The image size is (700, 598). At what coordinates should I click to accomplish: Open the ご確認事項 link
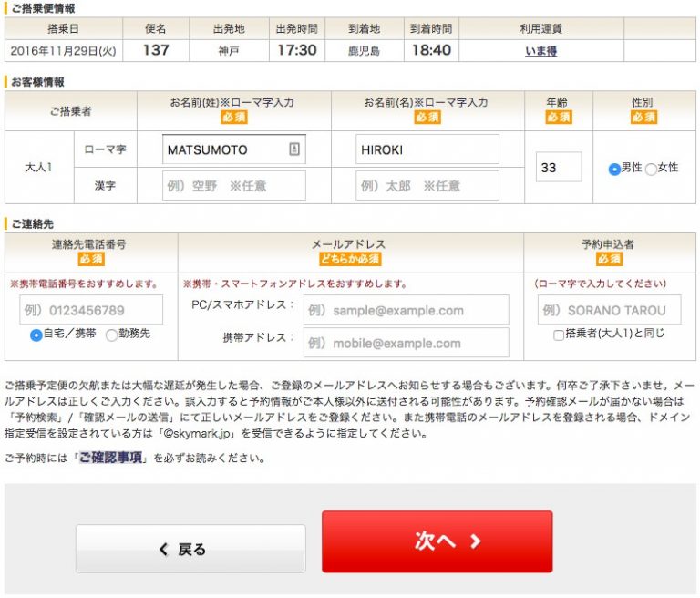110,458
